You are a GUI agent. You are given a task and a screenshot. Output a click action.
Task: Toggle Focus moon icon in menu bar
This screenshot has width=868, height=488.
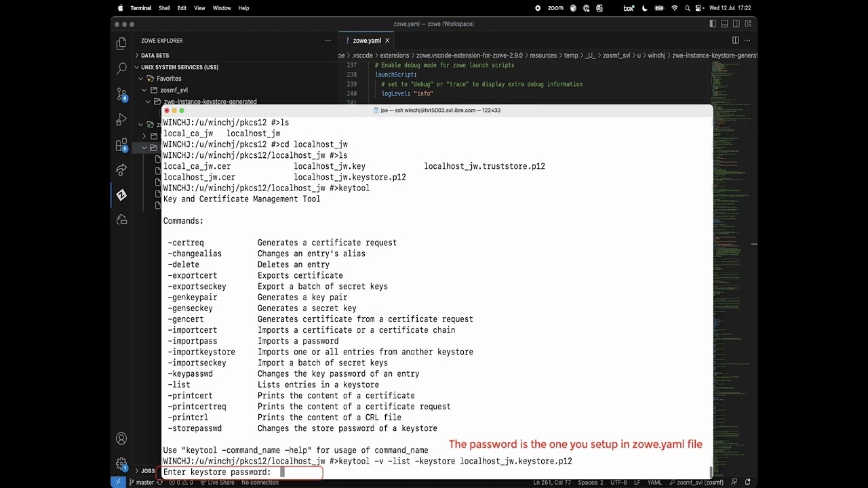click(644, 8)
